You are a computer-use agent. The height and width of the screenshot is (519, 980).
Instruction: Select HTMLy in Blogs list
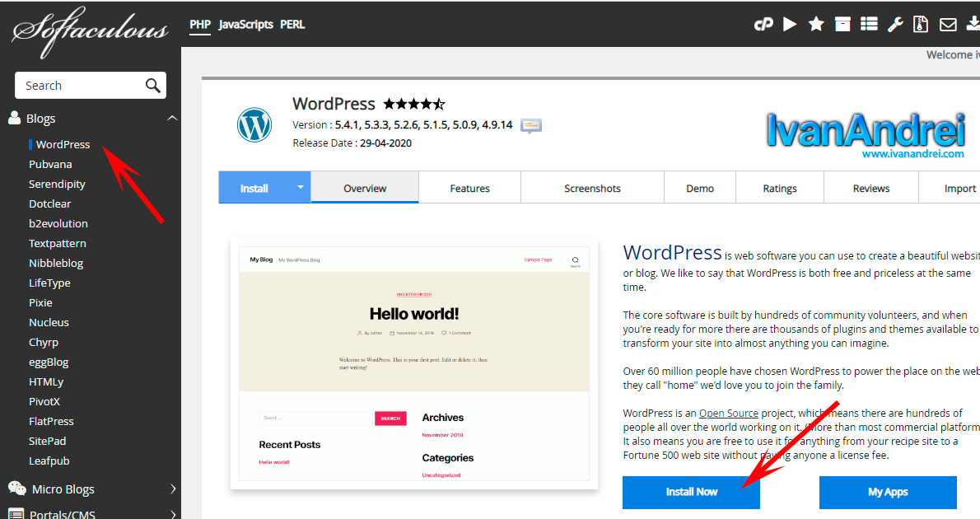pyautogui.click(x=46, y=381)
